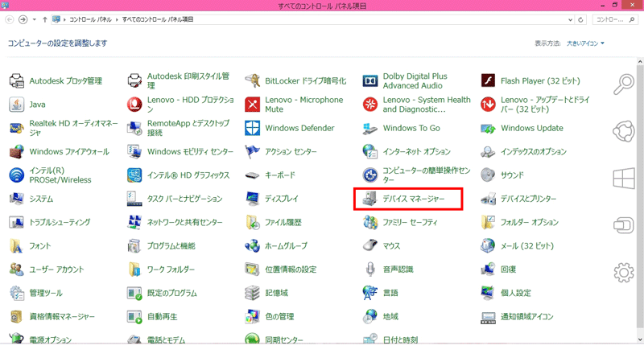This screenshot has width=644, height=362.
Task: Open the システム icon
Action: [16, 199]
